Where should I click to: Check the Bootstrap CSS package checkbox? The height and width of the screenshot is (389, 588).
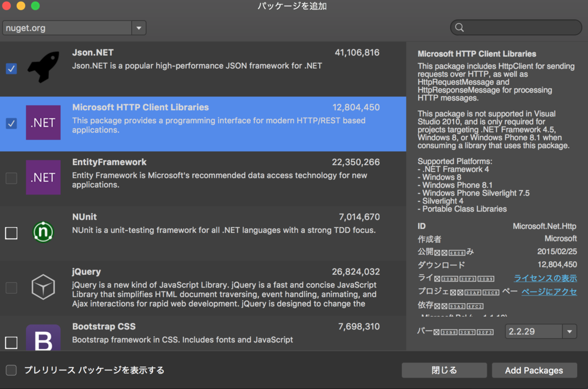pyautogui.click(x=11, y=343)
